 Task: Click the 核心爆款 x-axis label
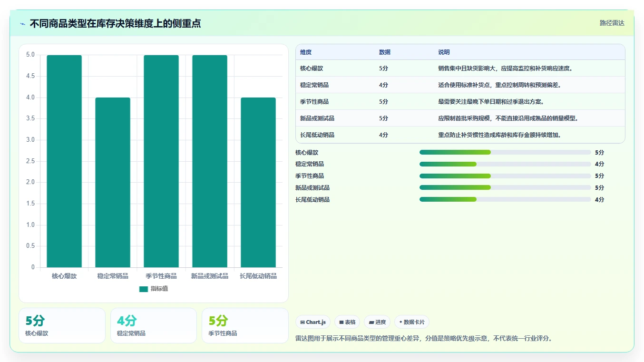[x=64, y=276]
